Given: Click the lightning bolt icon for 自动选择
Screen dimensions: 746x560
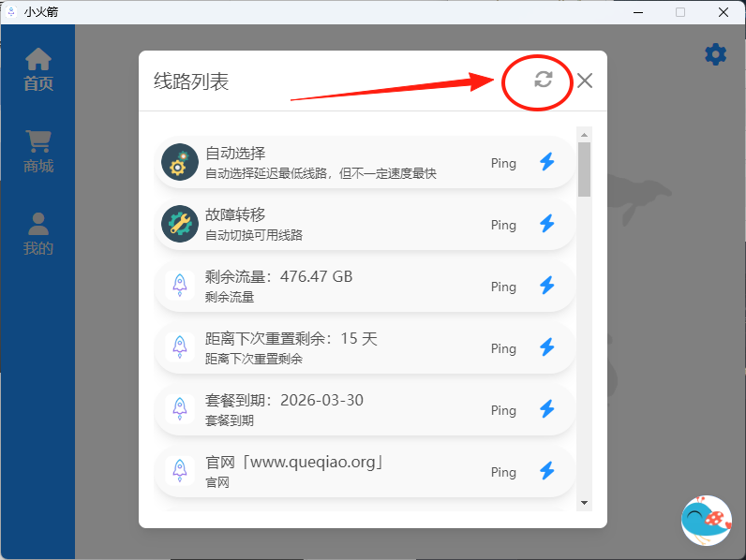Looking at the screenshot, I should click(x=547, y=162).
